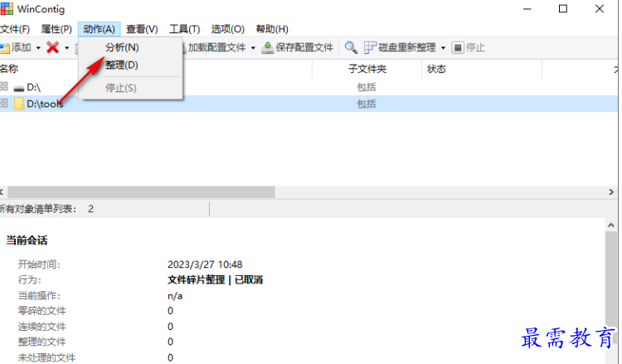Close the WinContig window
Screen dimensions: 622x364
[x=600, y=9]
